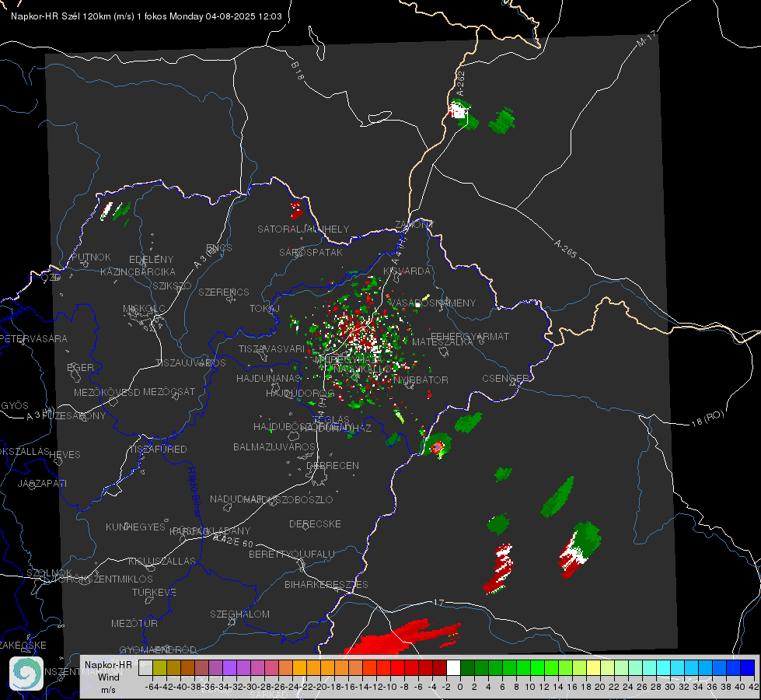Click the TÚRKEVE label

click(155, 592)
